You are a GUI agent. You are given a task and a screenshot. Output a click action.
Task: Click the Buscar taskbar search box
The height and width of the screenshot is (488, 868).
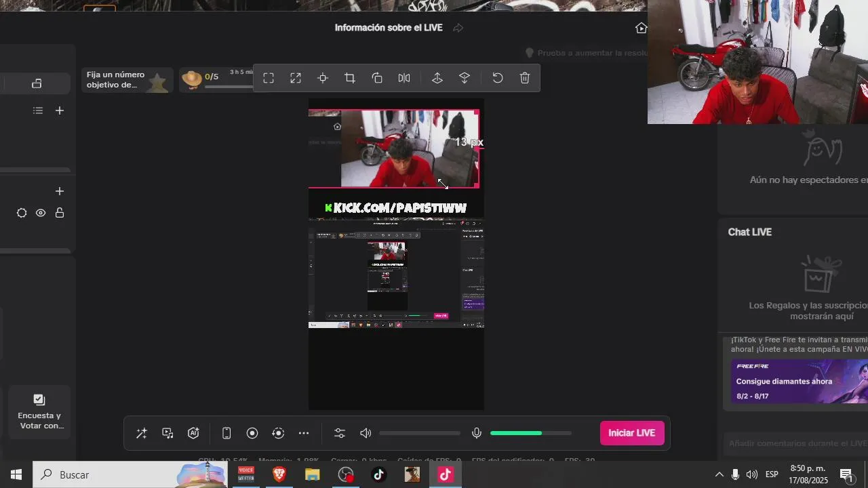tap(130, 474)
